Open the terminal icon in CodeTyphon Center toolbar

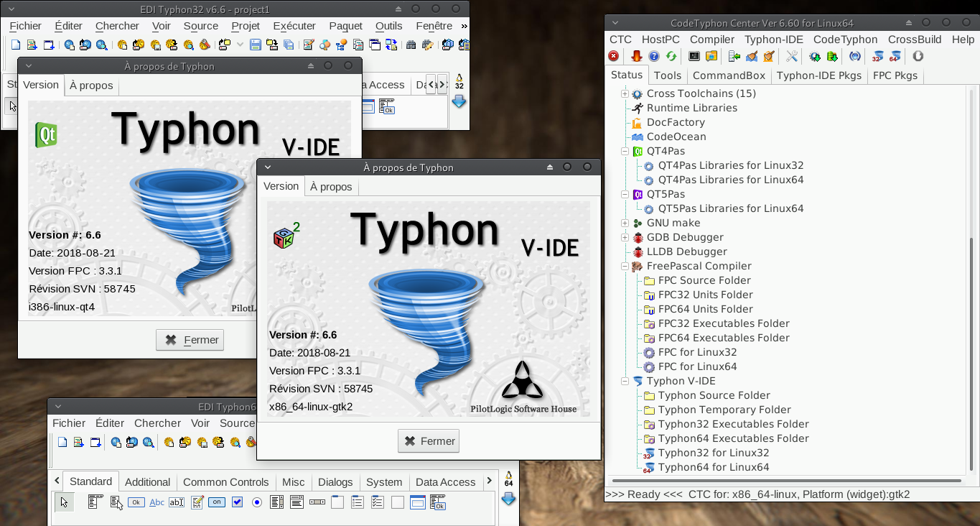pos(694,56)
